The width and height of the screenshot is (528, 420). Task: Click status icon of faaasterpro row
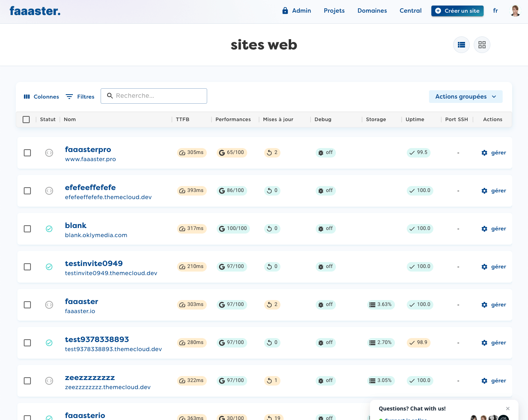49,153
